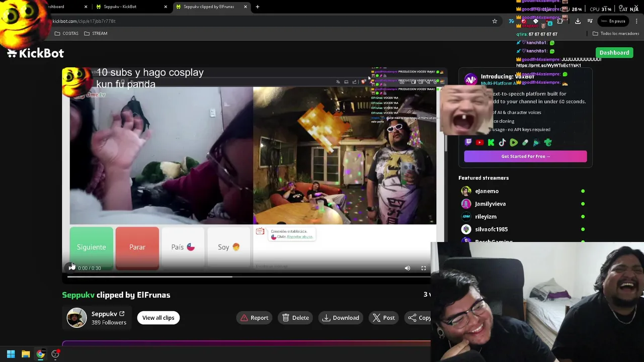Click the Seppukv link in the clip title
This screenshot has width=644, height=362.
point(78,295)
